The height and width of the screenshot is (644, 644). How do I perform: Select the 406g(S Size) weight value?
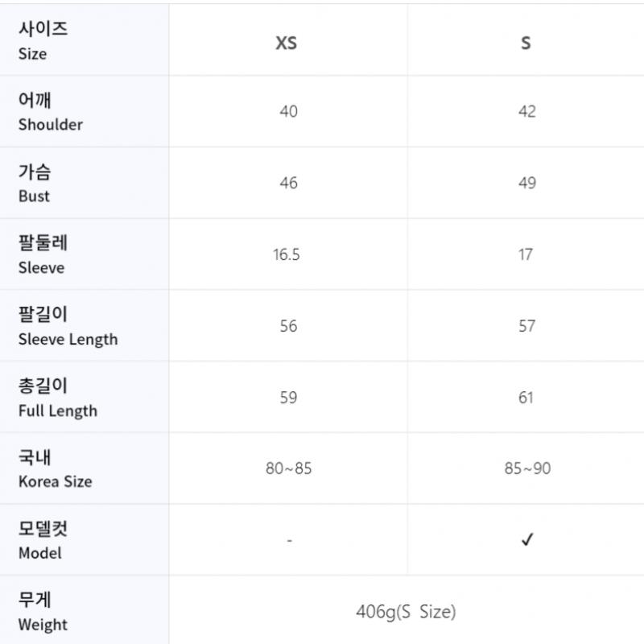tap(406, 612)
